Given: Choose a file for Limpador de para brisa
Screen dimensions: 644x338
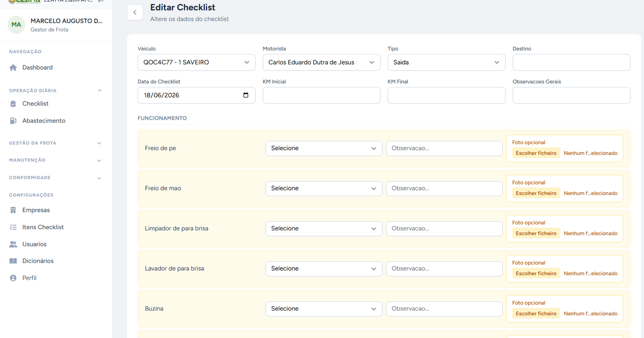Looking at the screenshot, I should [x=536, y=233].
